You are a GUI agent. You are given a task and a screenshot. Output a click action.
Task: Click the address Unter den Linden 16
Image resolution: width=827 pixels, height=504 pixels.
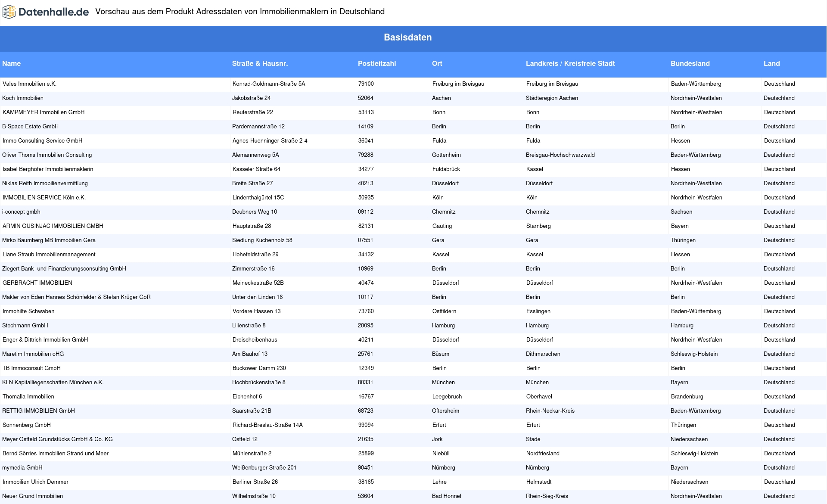click(258, 297)
